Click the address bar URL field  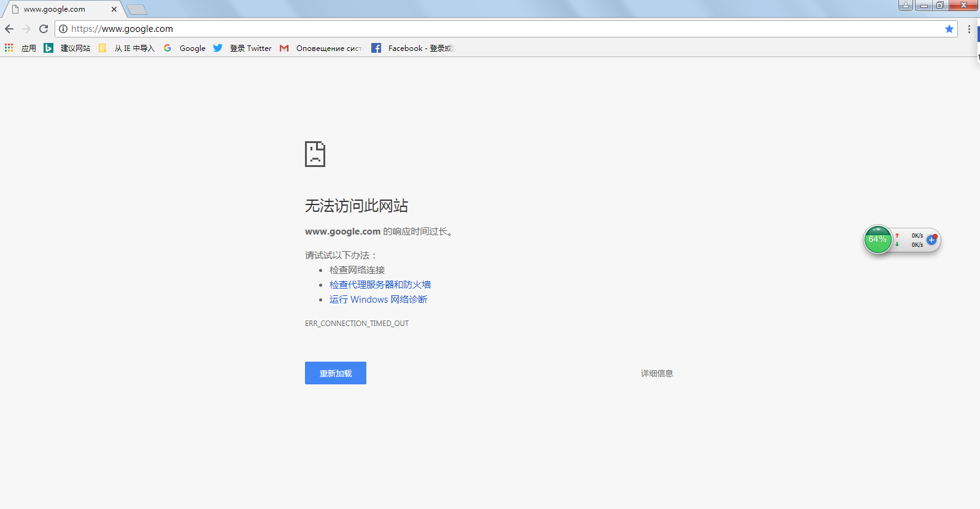click(506, 29)
